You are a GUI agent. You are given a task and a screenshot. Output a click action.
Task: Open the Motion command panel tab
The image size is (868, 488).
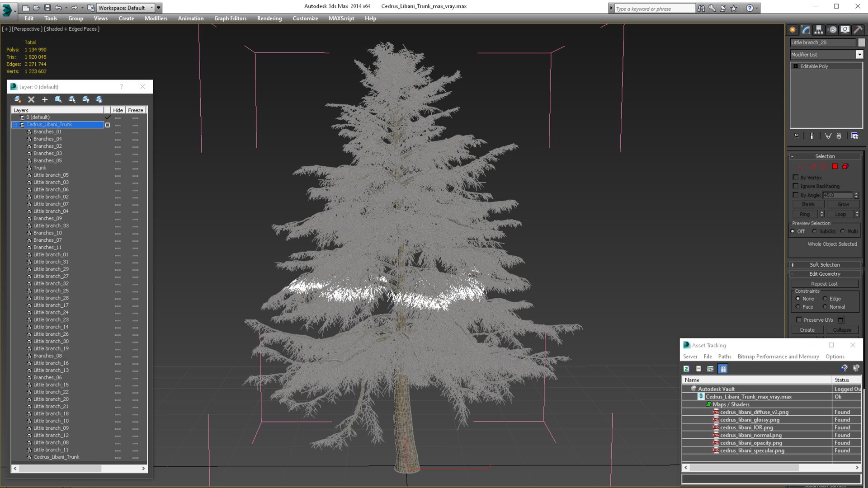click(x=832, y=30)
